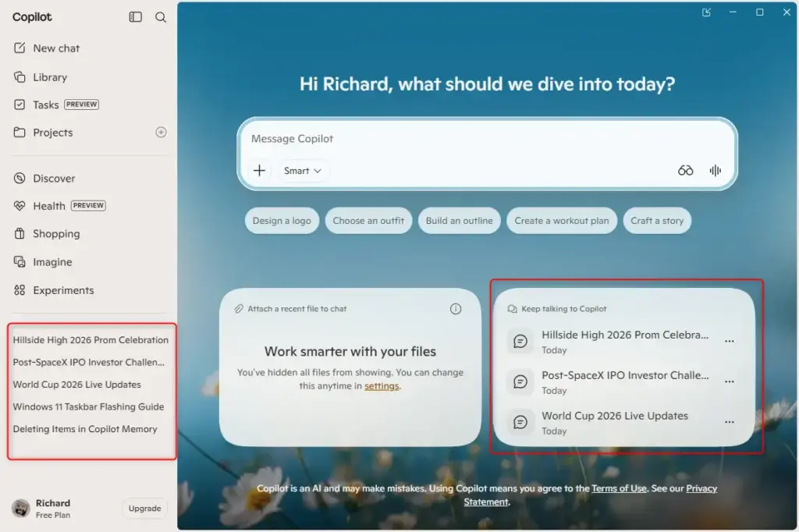Click the Upgrade button

(x=144, y=508)
